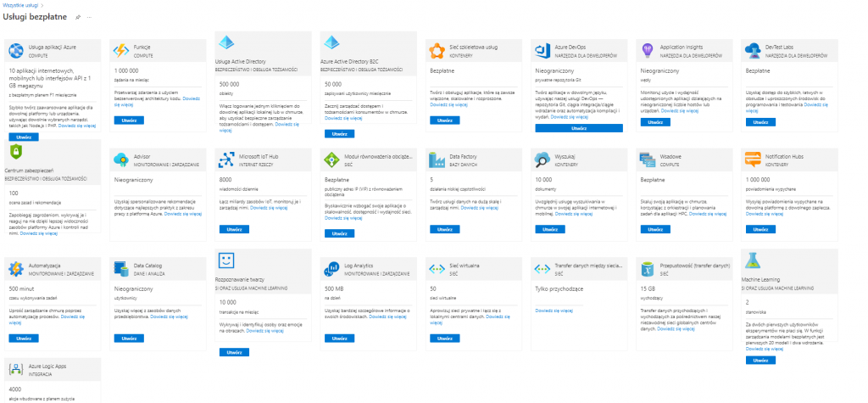Click Utwórz under Automatyzacja
Viewport: 868px width, 403px height.
tap(24, 339)
